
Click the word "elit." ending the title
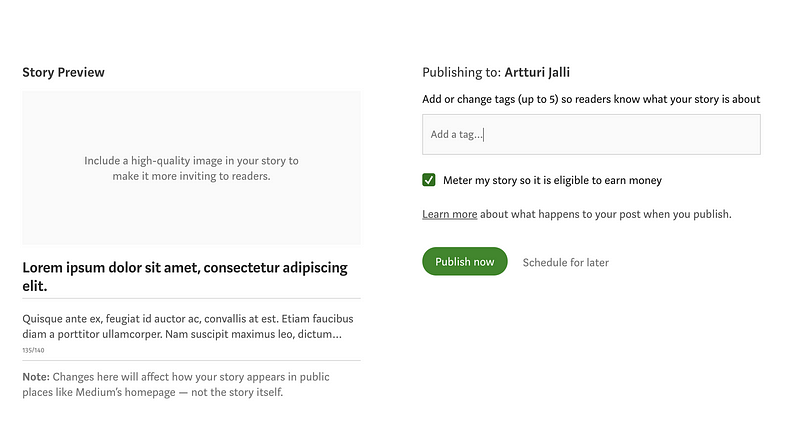[x=36, y=286]
